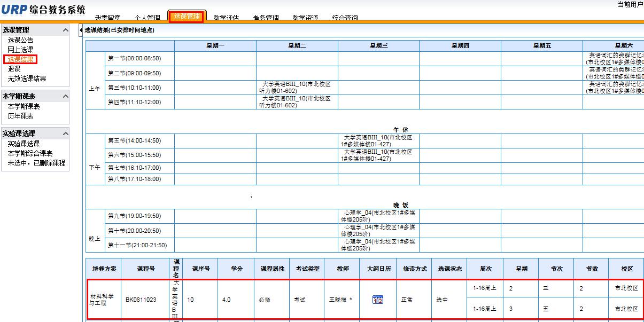
Task: Collapse the 实验课选课 sidebar section
Action: pyautogui.click(x=66, y=134)
